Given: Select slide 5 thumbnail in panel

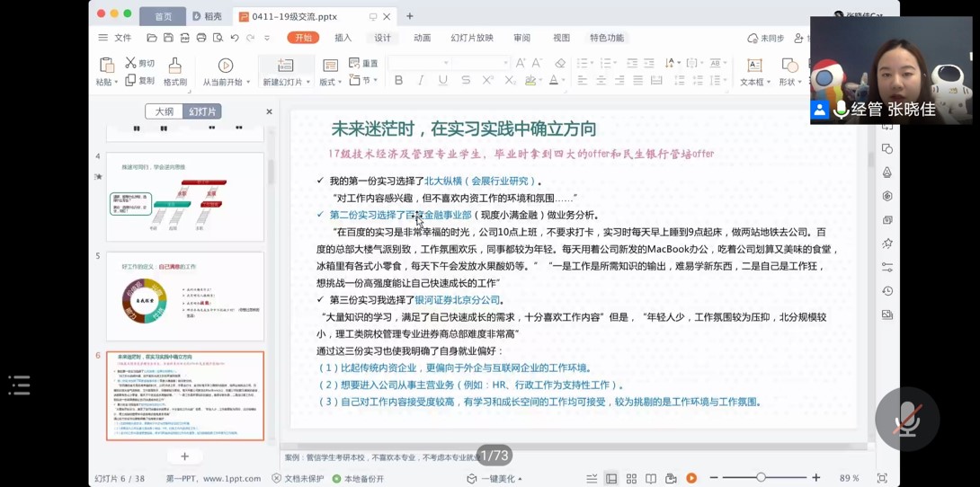Looking at the screenshot, I should pyautogui.click(x=184, y=297).
